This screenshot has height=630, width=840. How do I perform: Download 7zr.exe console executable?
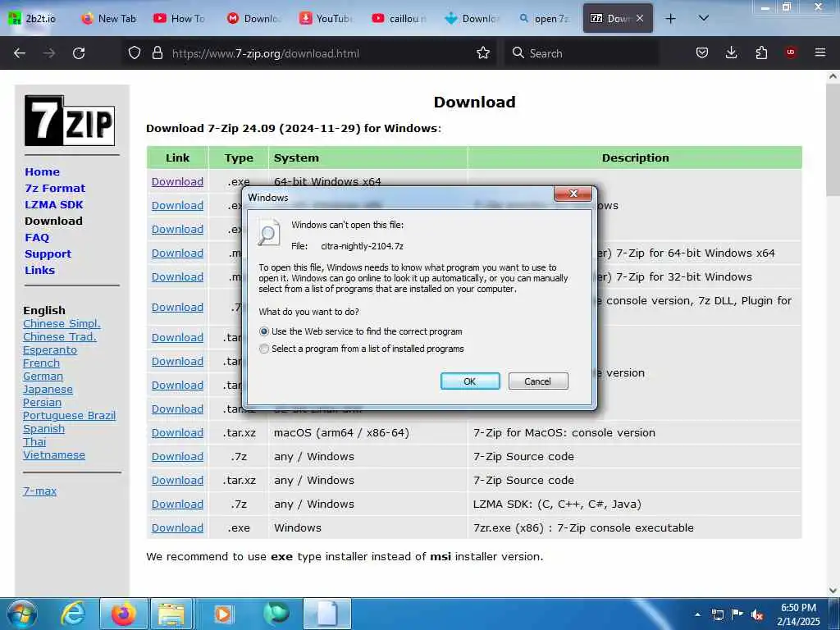177,528
